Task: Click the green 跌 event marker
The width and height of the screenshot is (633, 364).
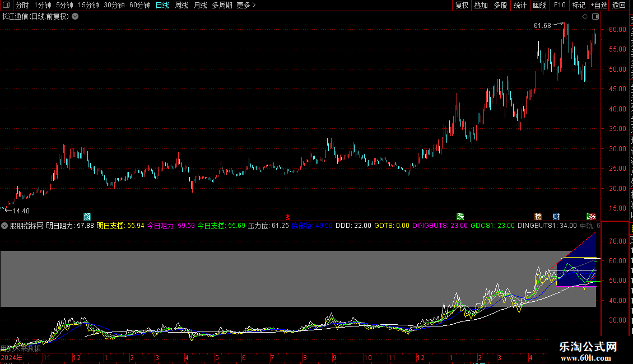Action: pos(460,217)
